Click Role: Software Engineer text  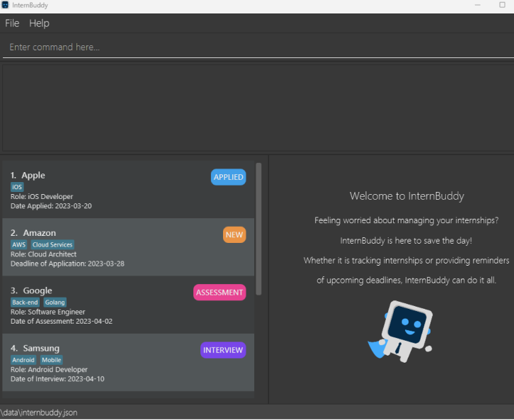click(48, 312)
